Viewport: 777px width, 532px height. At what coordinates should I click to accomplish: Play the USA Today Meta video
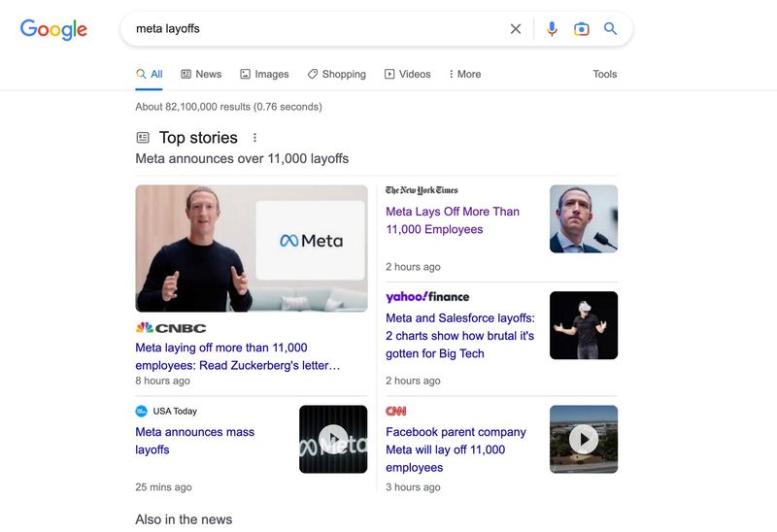coord(333,439)
